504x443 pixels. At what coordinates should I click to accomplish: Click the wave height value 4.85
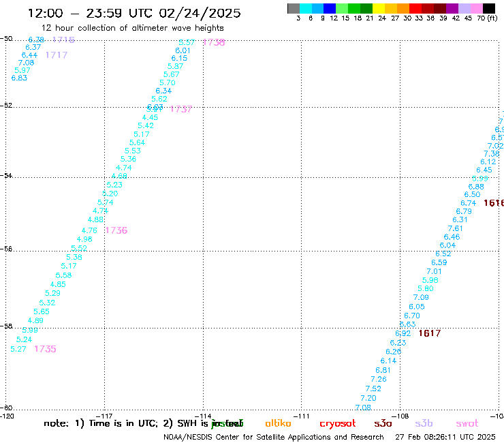(x=58, y=284)
